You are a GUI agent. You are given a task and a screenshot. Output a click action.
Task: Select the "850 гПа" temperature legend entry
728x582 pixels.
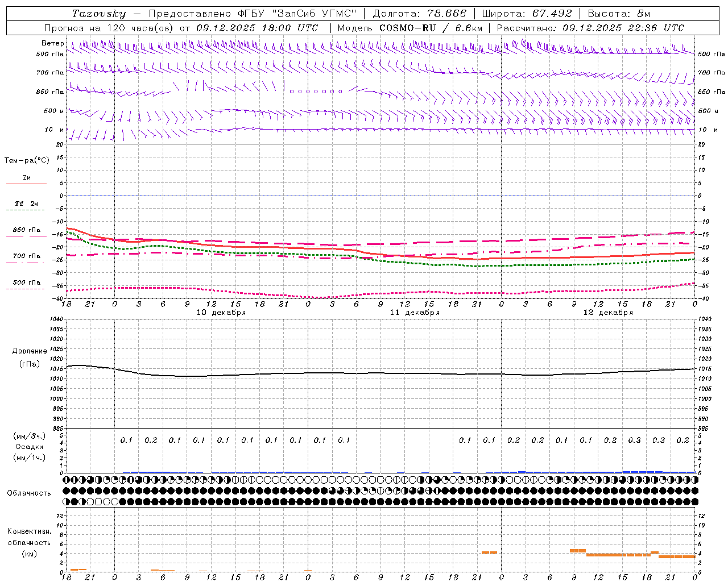27,230
